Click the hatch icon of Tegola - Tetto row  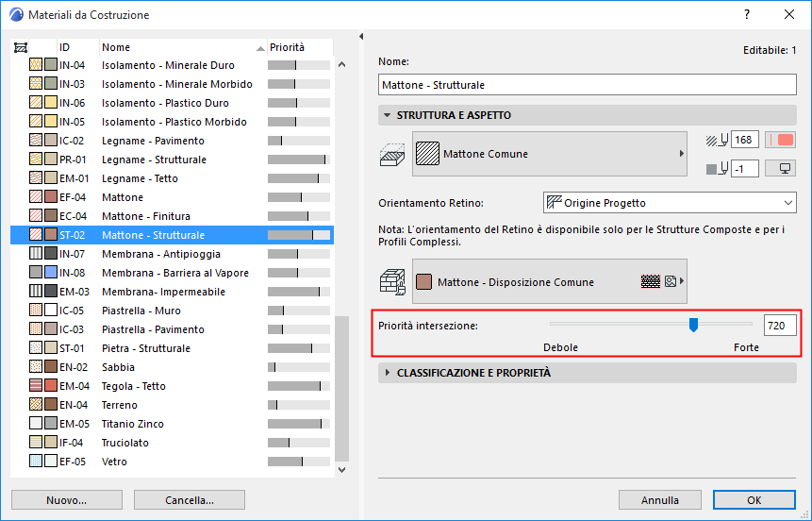coord(36,386)
